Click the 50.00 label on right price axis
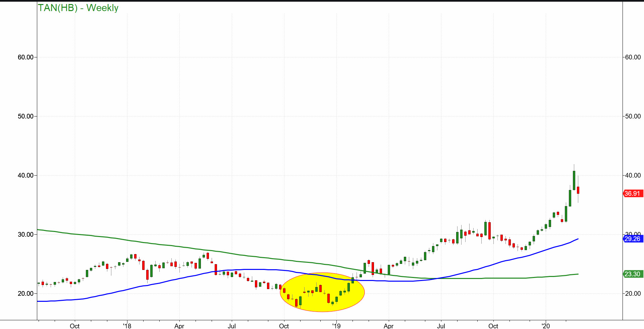 click(633, 116)
